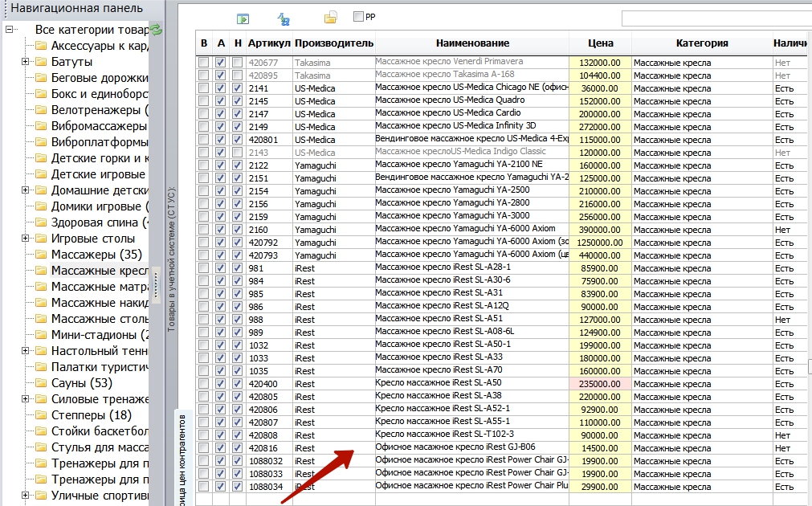The width and height of the screenshot is (812, 506).
Task: Select the Стулья для масса category
Action: [100, 447]
